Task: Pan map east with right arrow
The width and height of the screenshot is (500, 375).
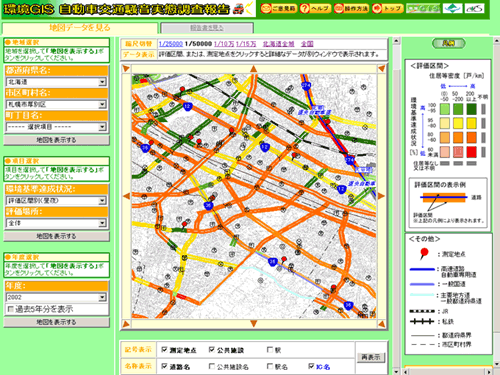Action: pos(381,196)
